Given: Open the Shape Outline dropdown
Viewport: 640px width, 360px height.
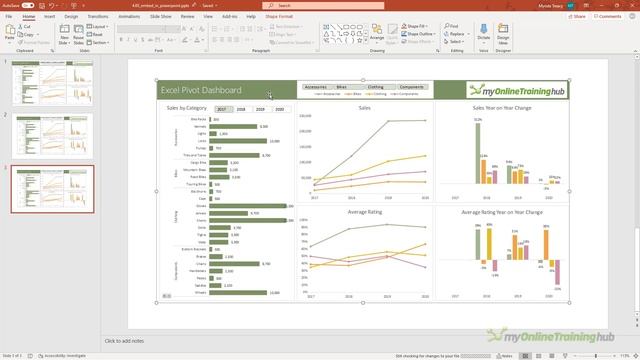Looking at the screenshot, I should pyautogui.click(x=419, y=34).
